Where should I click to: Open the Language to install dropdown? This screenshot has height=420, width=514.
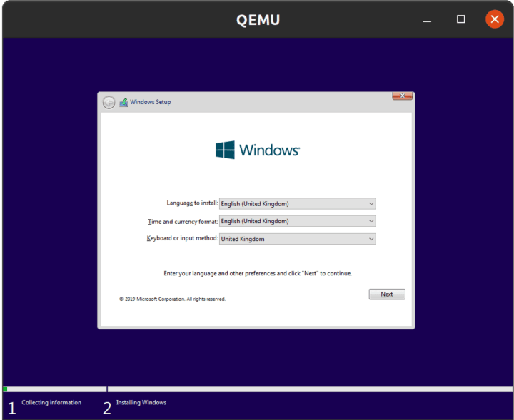pyautogui.click(x=297, y=204)
